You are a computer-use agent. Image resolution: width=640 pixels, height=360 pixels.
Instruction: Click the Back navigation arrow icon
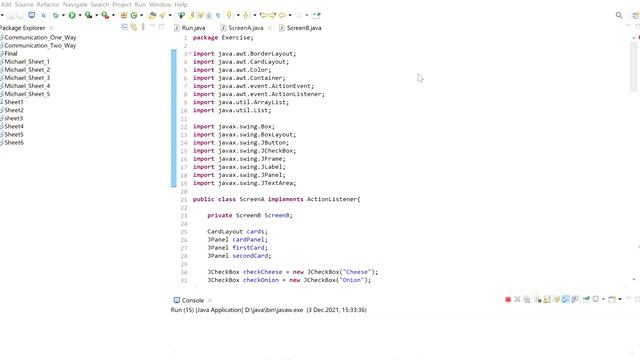[282, 15]
